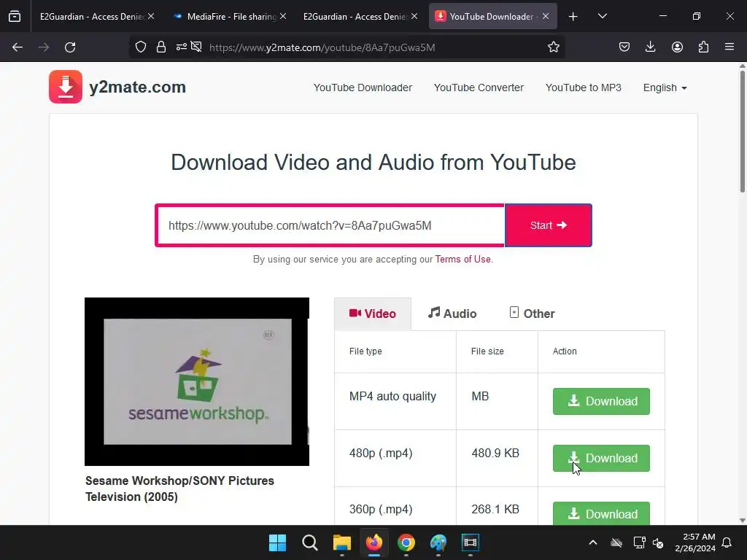Image resolution: width=747 pixels, height=560 pixels.
Task: Open the extensions puzzle icon
Action: (703, 47)
